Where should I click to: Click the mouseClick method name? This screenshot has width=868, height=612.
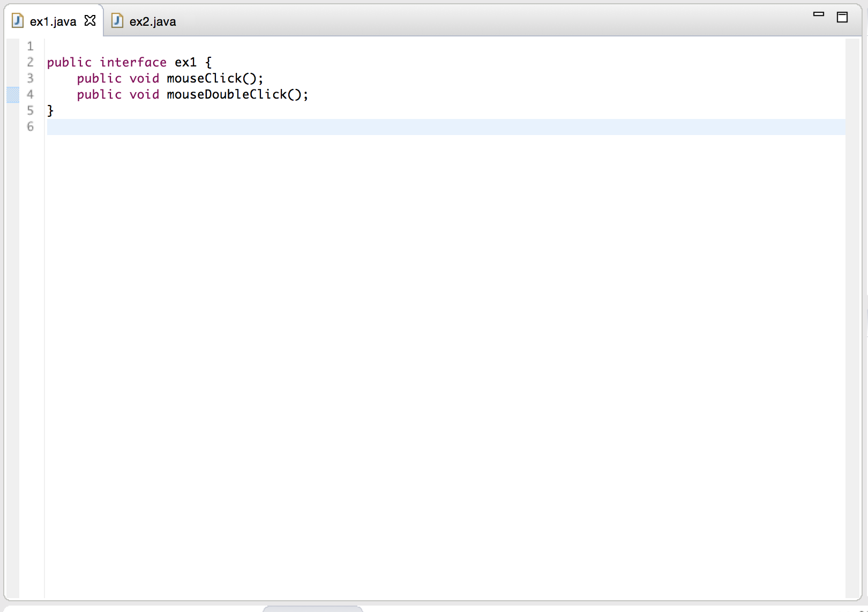point(205,78)
